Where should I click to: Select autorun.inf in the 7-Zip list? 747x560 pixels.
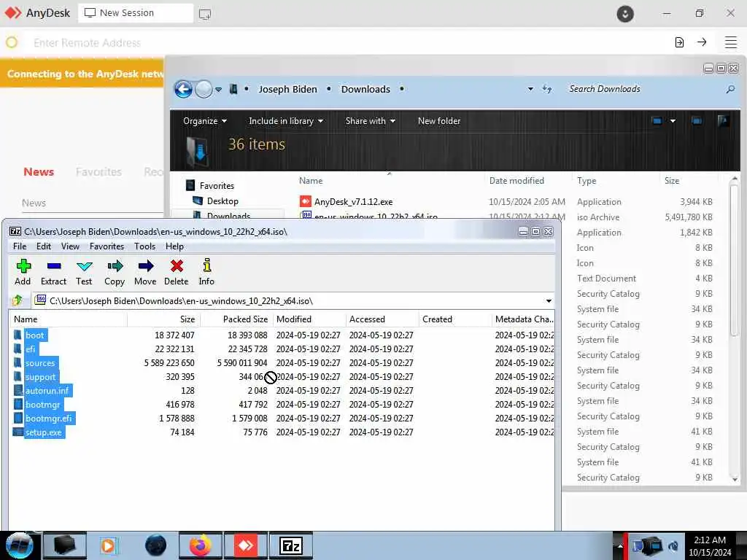click(47, 391)
